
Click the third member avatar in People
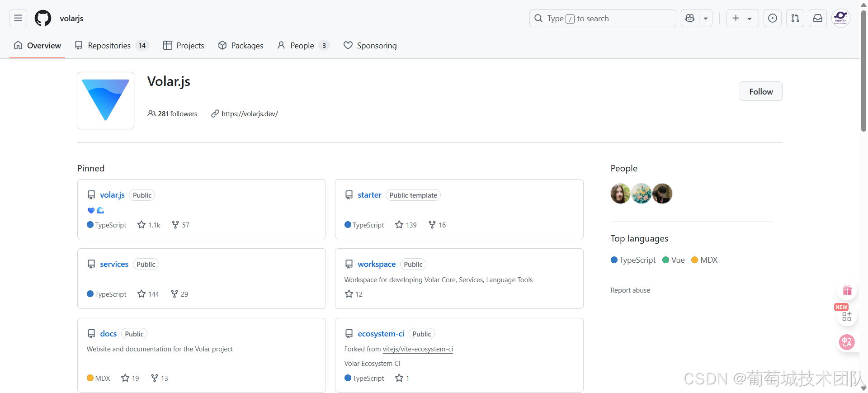coord(662,194)
